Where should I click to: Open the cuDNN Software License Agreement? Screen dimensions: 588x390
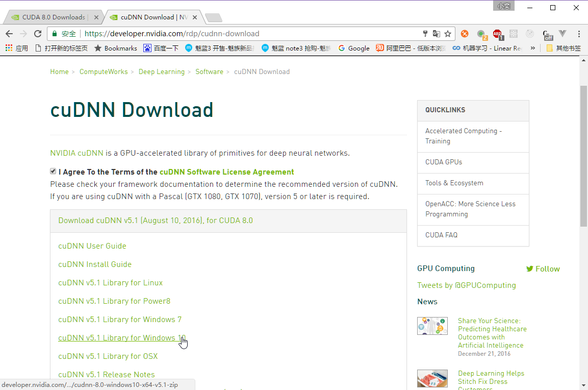226,172
